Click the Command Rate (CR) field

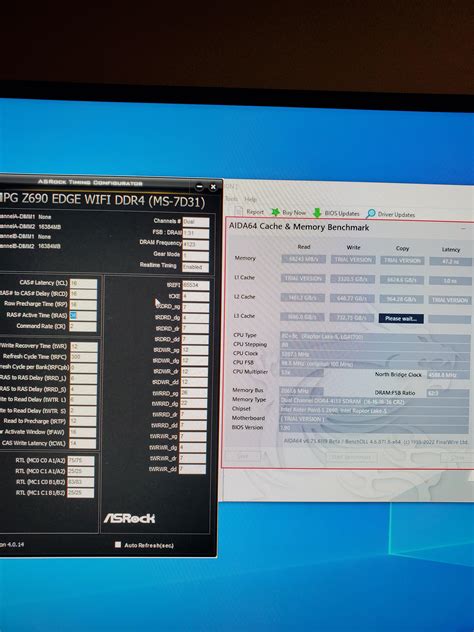(x=83, y=326)
